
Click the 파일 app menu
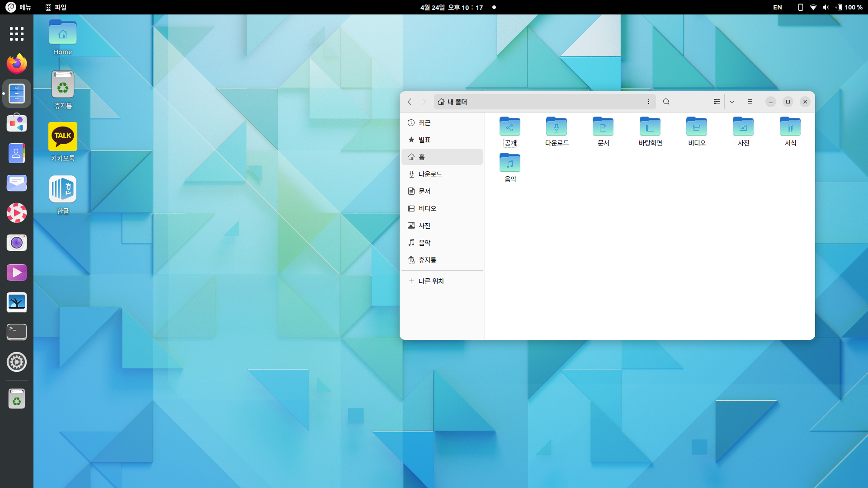[56, 7]
